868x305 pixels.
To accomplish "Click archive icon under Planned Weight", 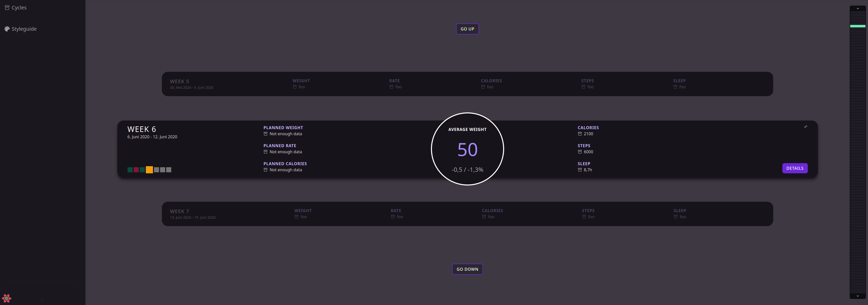I will (x=266, y=134).
